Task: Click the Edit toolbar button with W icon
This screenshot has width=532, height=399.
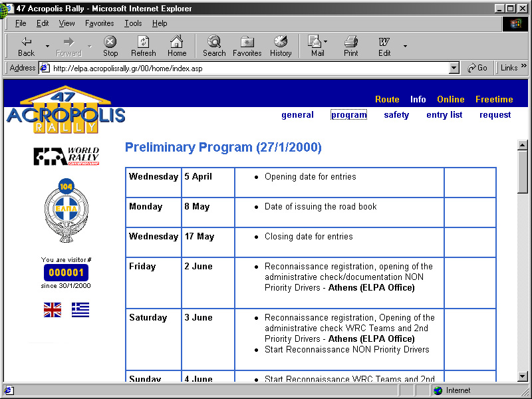Action: [384, 46]
